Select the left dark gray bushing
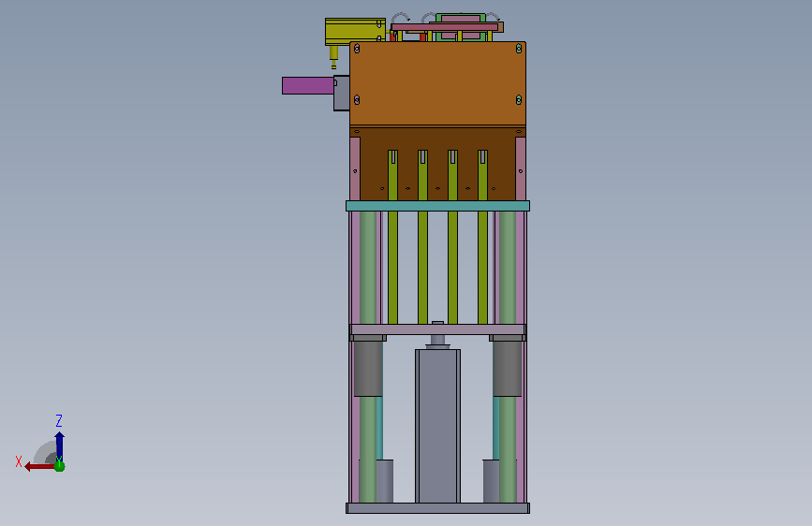 [368, 369]
